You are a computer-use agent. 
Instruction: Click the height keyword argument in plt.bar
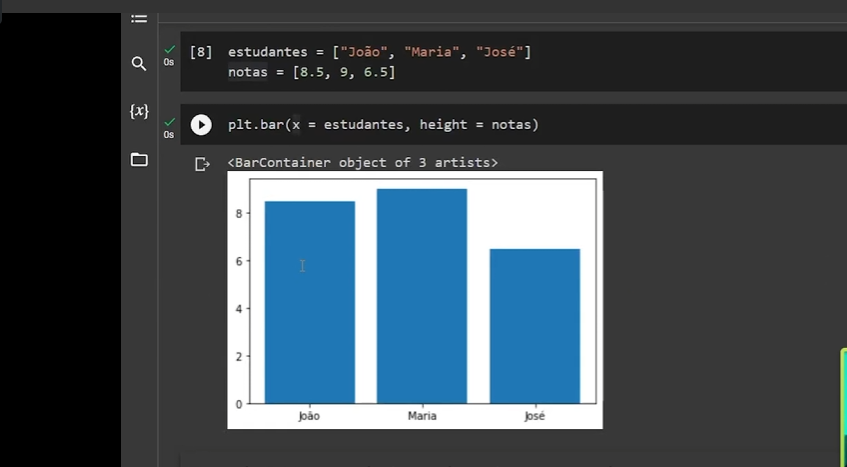[x=443, y=125]
